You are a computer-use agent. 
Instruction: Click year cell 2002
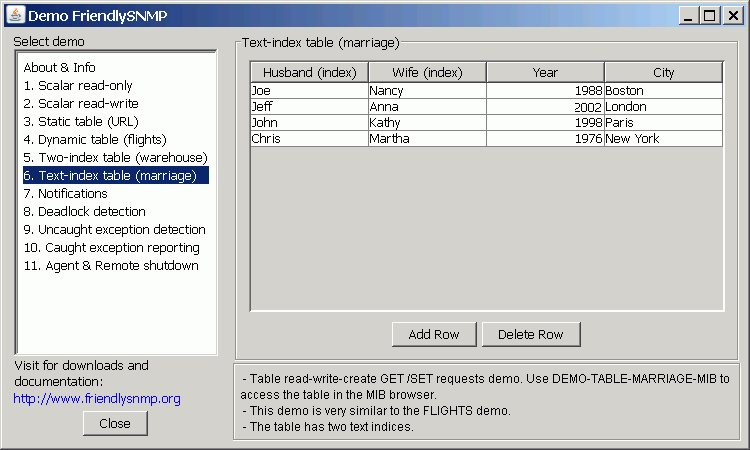545,107
